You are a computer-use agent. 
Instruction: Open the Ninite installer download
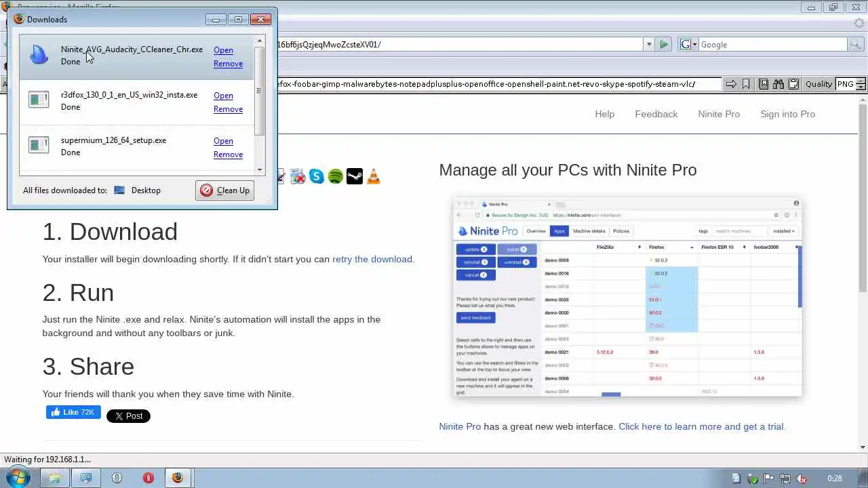click(x=223, y=50)
